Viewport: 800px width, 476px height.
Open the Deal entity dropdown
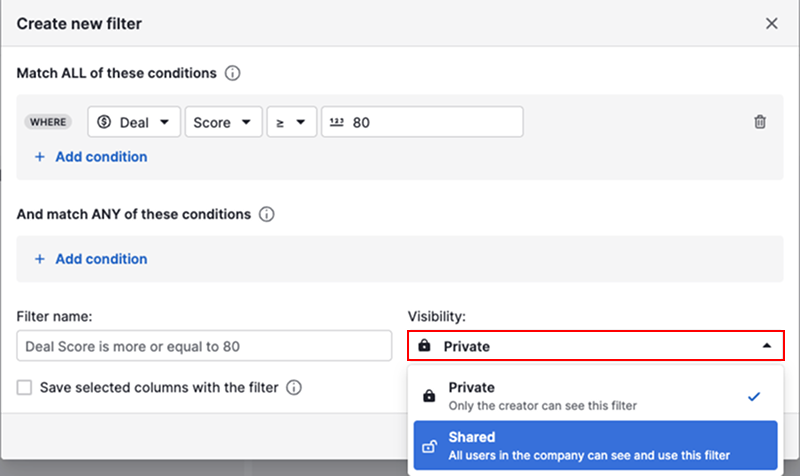click(x=133, y=122)
